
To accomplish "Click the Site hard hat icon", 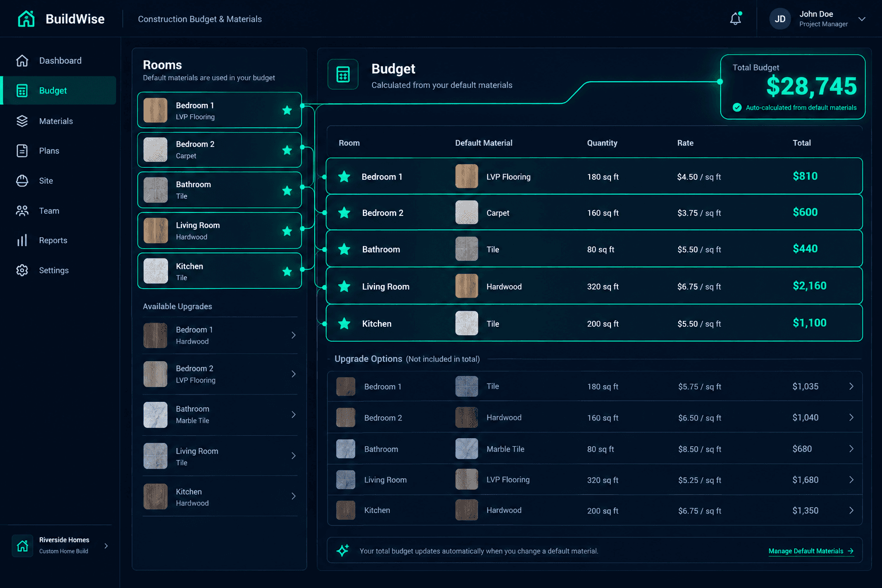I will coord(22,181).
